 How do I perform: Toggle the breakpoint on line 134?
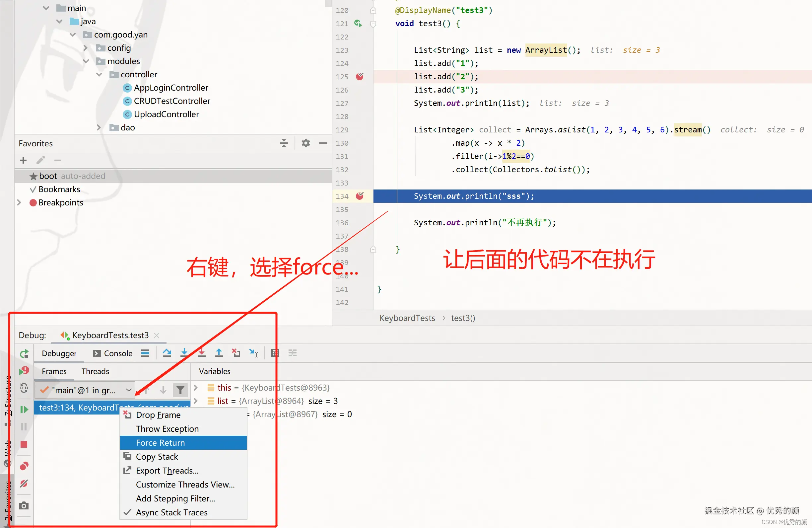click(360, 196)
